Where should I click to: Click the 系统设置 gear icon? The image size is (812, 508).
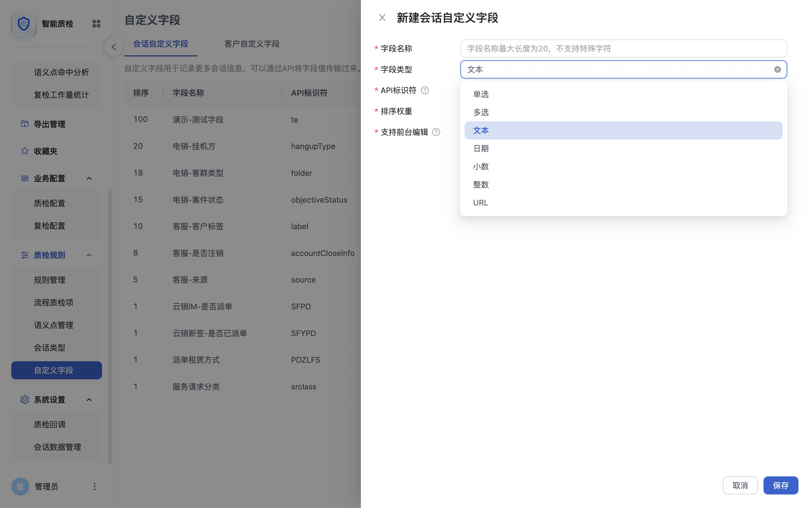pyautogui.click(x=25, y=399)
